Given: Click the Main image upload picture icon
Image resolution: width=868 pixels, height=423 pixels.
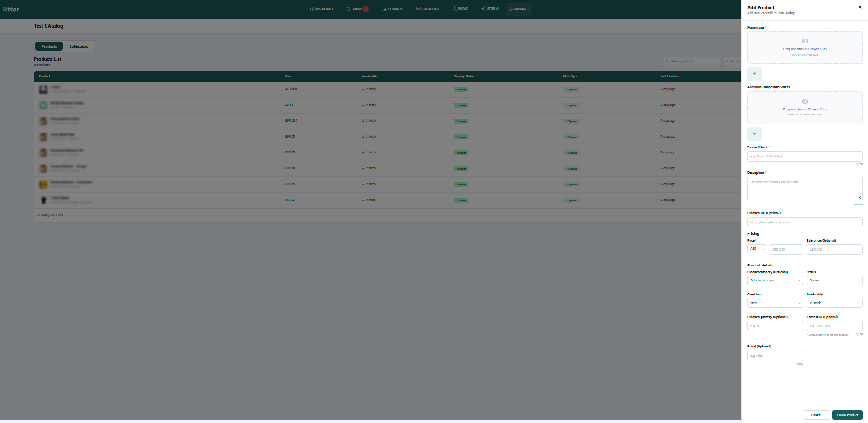Looking at the screenshot, I should [805, 41].
